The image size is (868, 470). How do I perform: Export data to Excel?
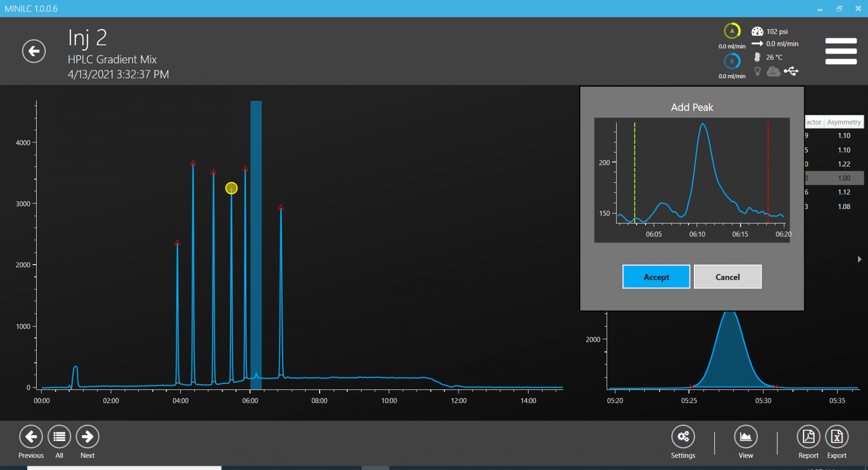click(x=837, y=437)
